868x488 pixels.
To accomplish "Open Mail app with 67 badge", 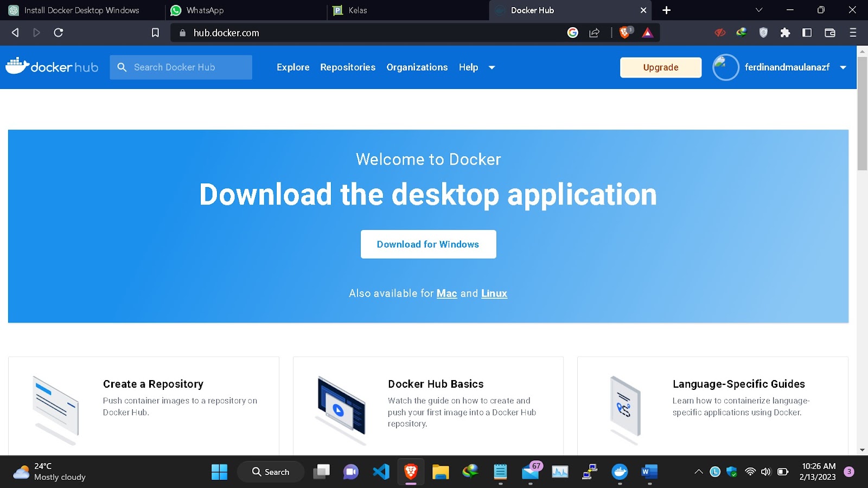I will tap(531, 472).
